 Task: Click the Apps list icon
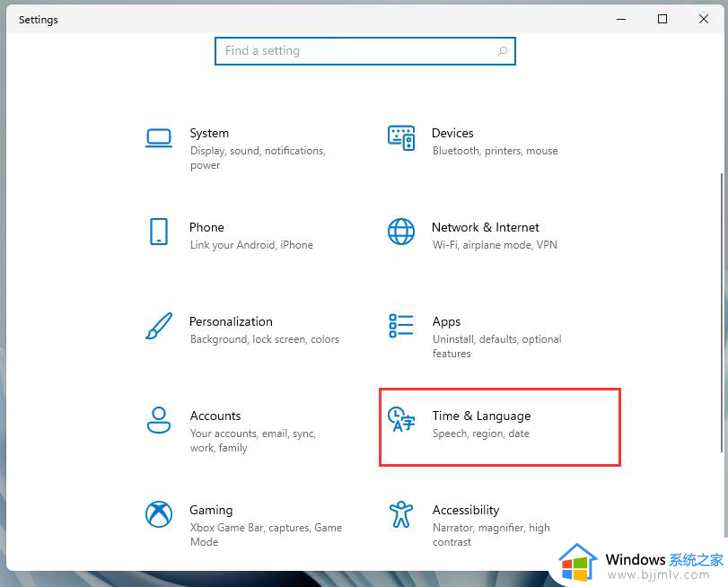point(401,326)
